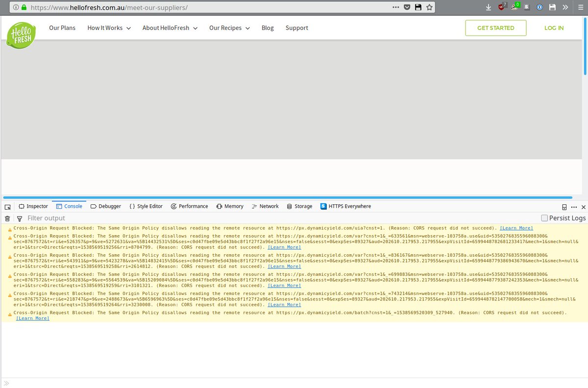588x388 pixels.
Task: Click the gray placeholder banner on page
Action: (x=292, y=99)
